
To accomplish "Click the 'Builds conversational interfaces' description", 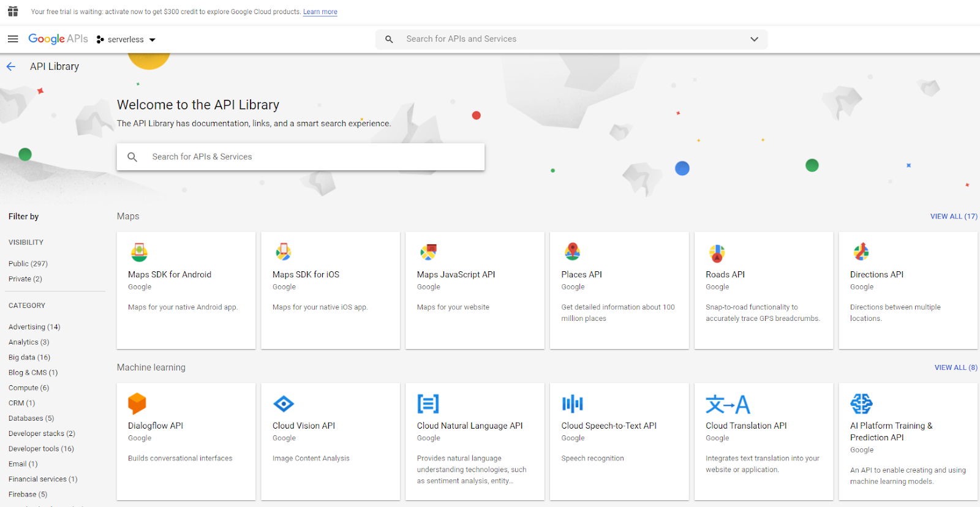I will (x=180, y=458).
